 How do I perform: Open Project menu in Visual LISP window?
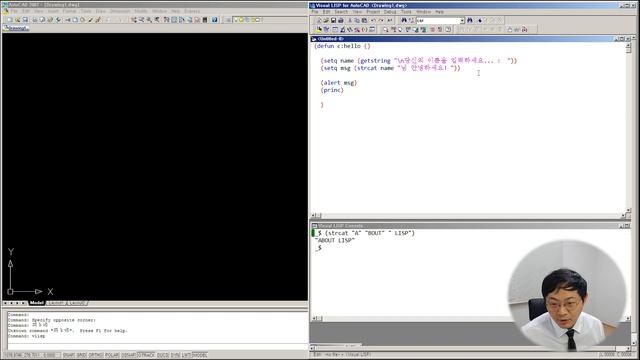373,12
